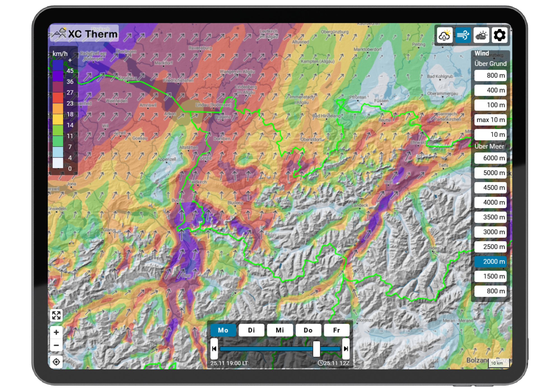Click Kempten (Allgäu) map label
Screen dimensions: 560x392
pyautogui.click(x=318, y=61)
